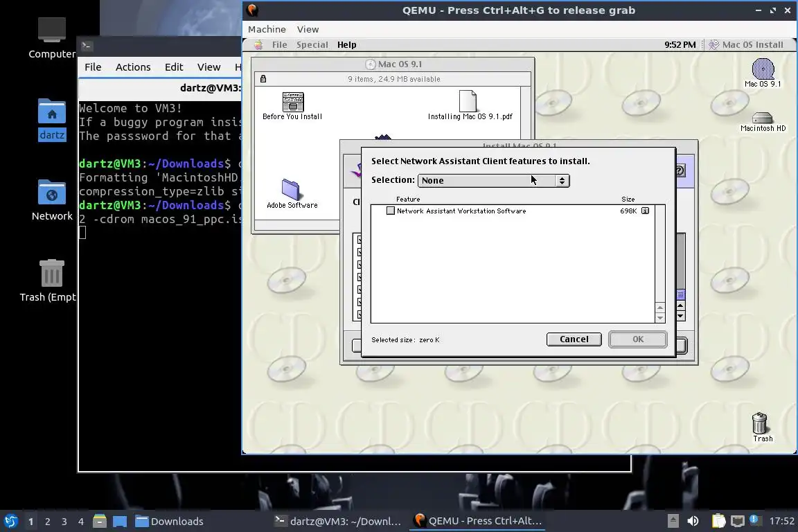Click the wired network tray icon

point(738,521)
